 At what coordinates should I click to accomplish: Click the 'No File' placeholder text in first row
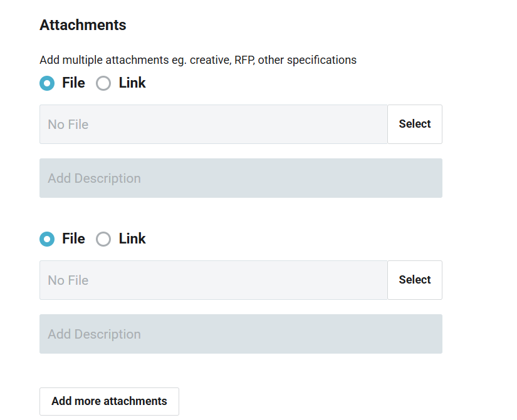tap(68, 125)
